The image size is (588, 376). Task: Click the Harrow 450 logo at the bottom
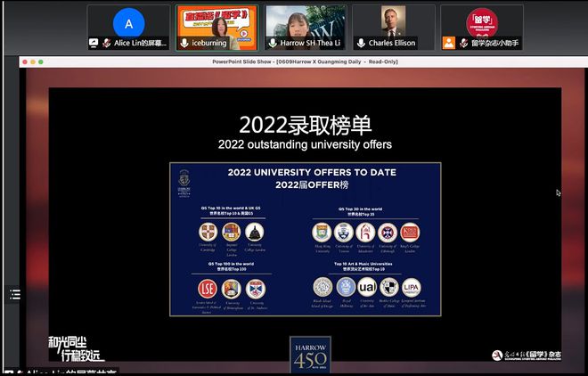[x=310, y=355]
